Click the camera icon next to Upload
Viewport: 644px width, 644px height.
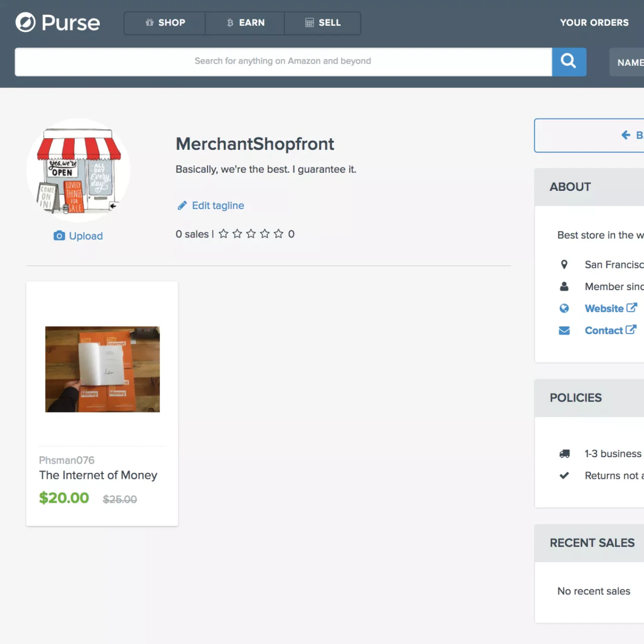pyautogui.click(x=59, y=235)
